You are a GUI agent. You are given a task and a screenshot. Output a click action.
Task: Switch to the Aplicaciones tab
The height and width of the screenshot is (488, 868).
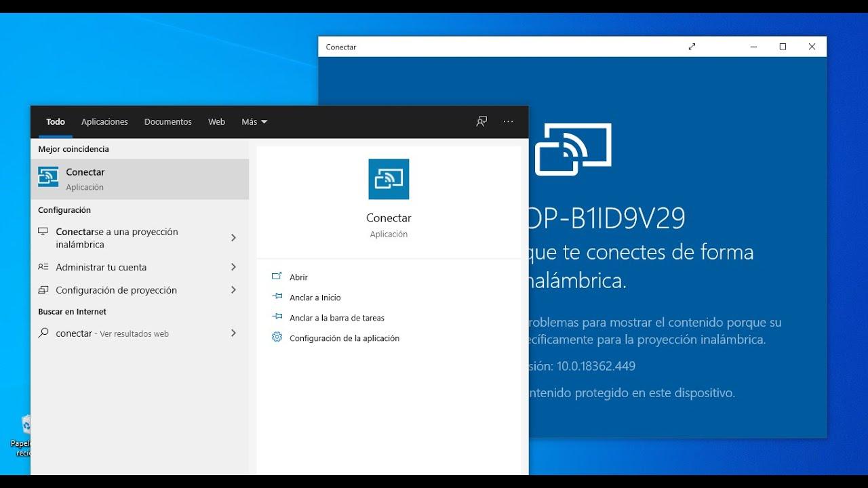point(104,121)
